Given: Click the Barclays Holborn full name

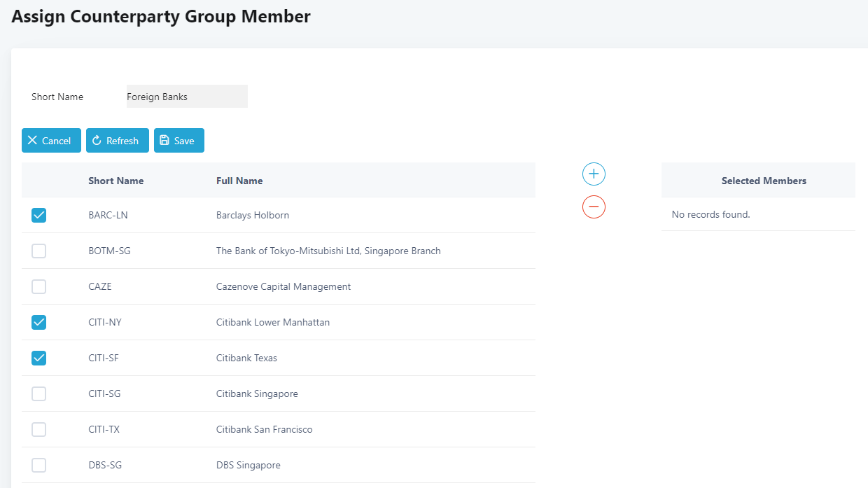Looking at the screenshot, I should pyautogui.click(x=253, y=215).
